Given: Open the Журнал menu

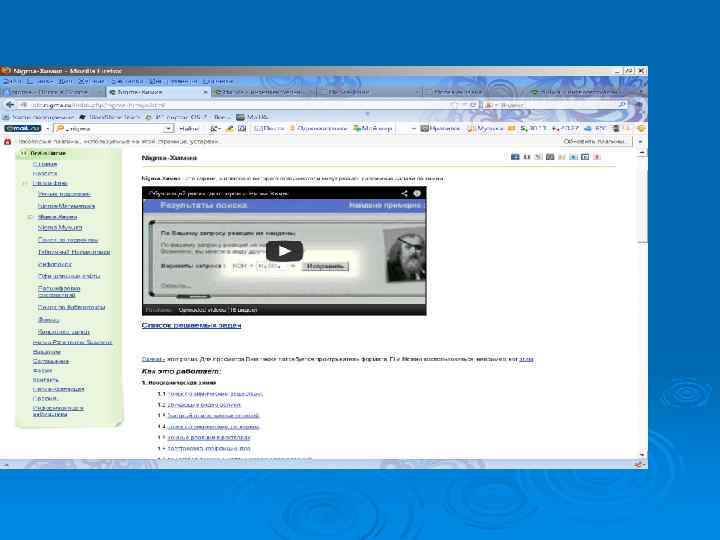Looking at the screenshot, I should coord(90,81).
